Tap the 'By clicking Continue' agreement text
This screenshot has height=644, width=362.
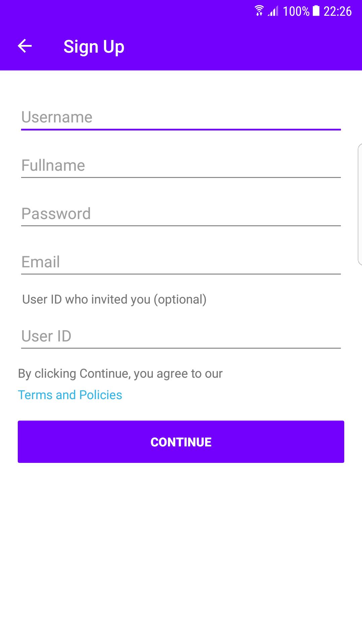[120, 374]
